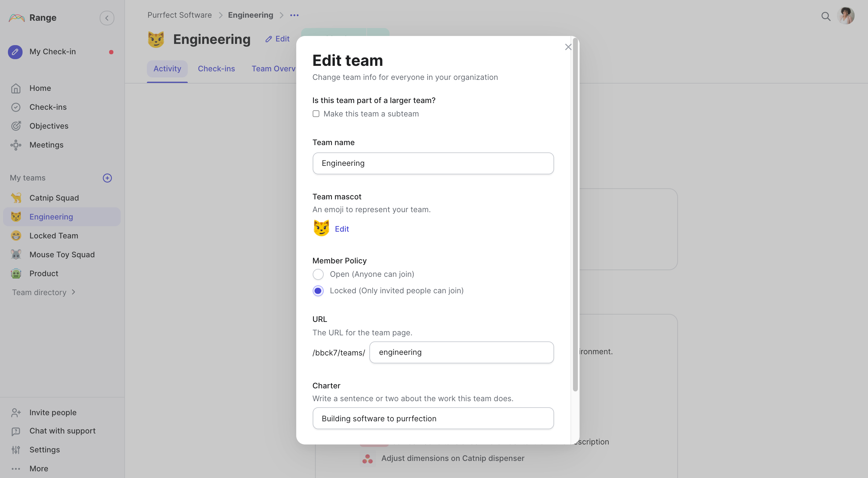Click the Product robot emoji
The width and height of the screenshot is (868, 478).
[16, 273]
